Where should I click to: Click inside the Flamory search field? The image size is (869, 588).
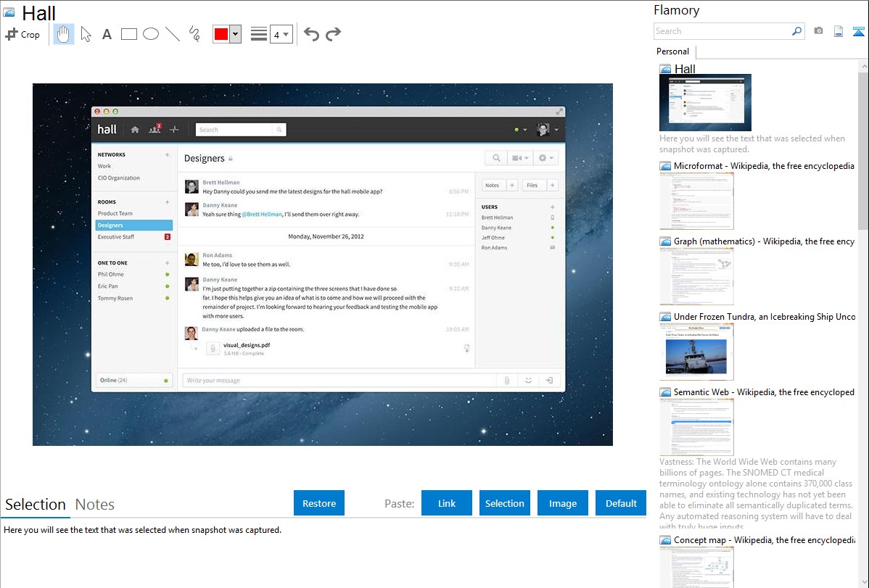click(x=722, y=31)
